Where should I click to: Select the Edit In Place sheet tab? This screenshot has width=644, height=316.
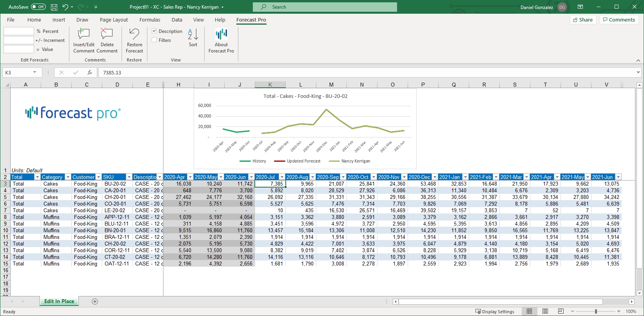[59, 301]
